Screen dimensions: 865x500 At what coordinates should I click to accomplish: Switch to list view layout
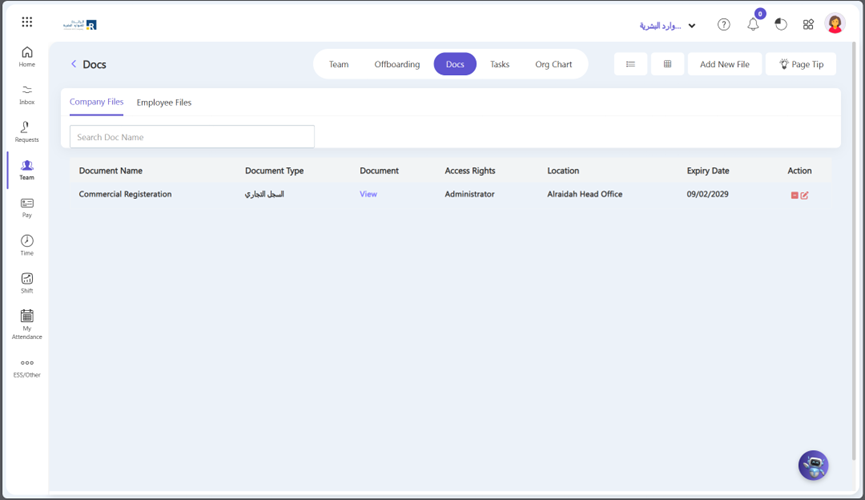pos(630,64)
